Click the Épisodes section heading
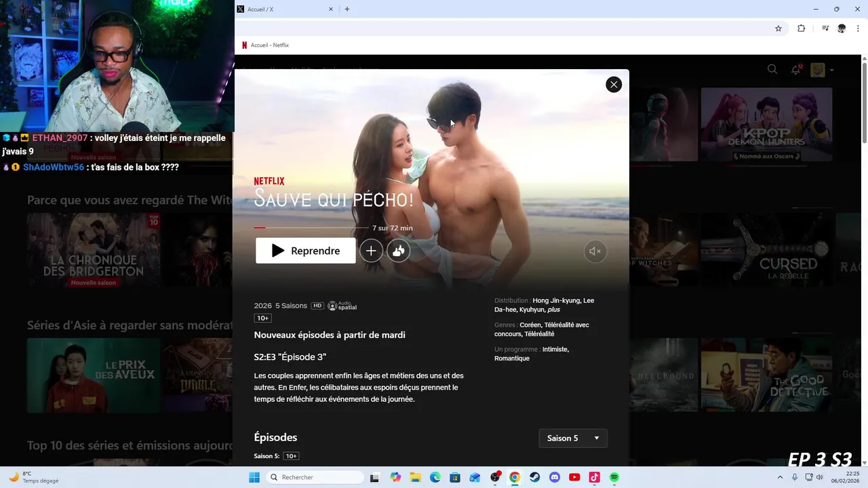The height and width of the screenshot is (488, 868). [x=275, y=437]
